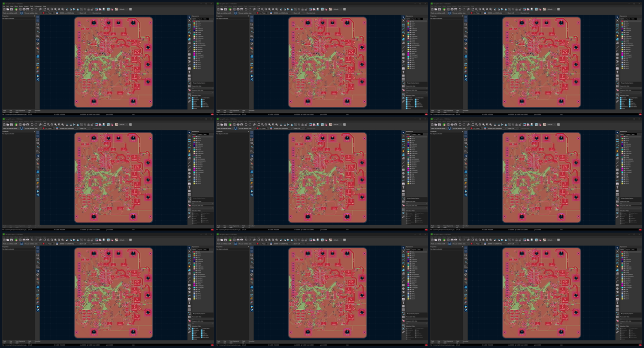Select Draw Arc tool in top-right window toolbar
The width and height of the screenshot is (644, 348).
(x=617, y=51)
